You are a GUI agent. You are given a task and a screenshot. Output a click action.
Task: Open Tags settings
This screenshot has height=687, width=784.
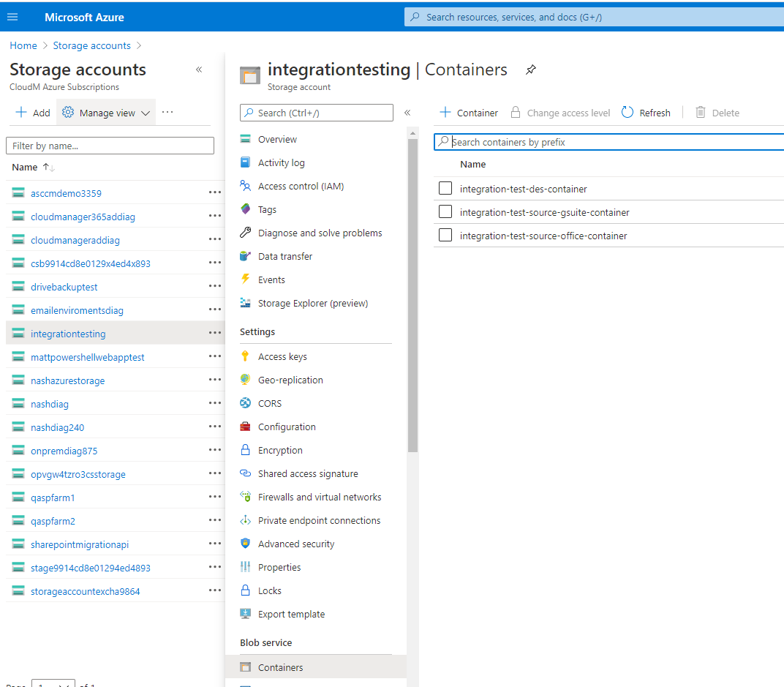[x=267, y=210]
